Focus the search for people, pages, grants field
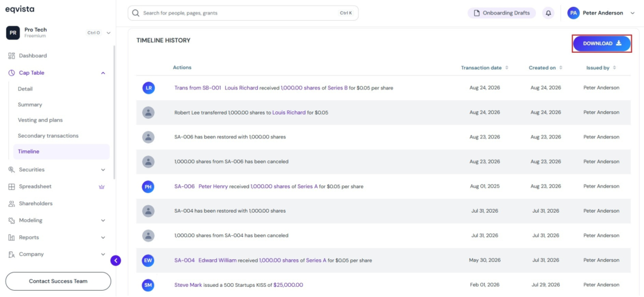Image resolution: width=644 pixels, height=297 pixels. (243, 13)
